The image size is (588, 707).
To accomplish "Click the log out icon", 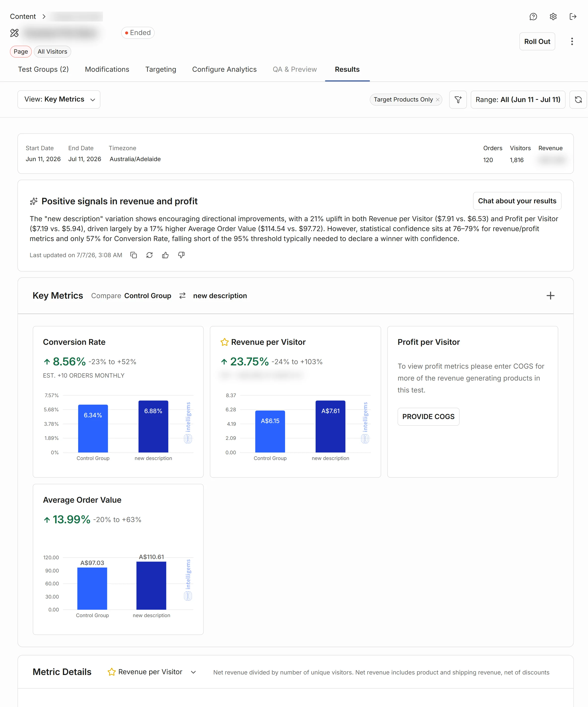I will point(573,16).
